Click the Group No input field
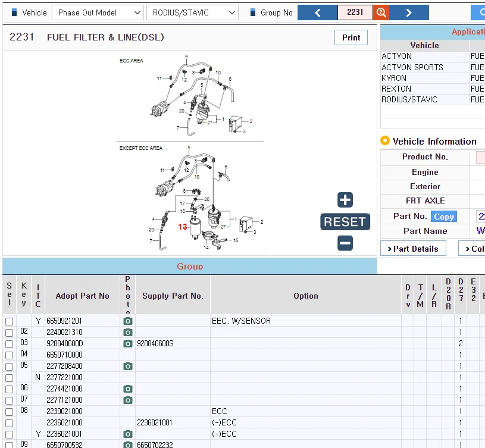Viewport: 485px width, 448px height. (x=355, y=12)
